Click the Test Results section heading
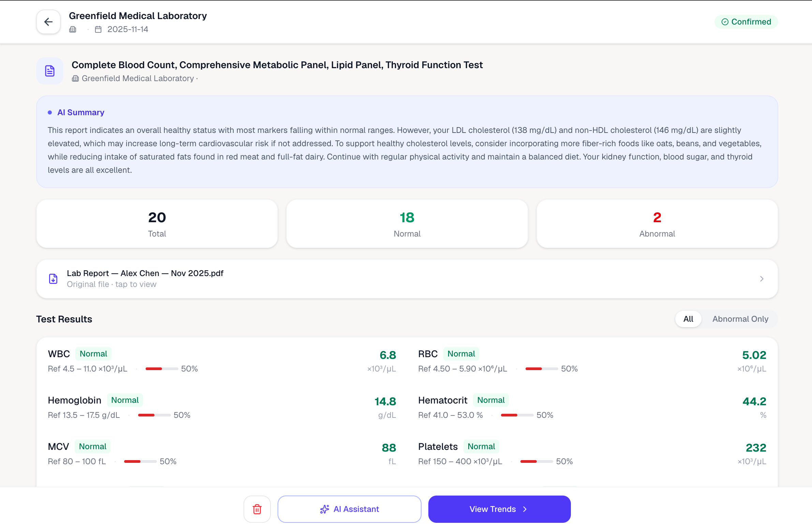 point(64,319)
